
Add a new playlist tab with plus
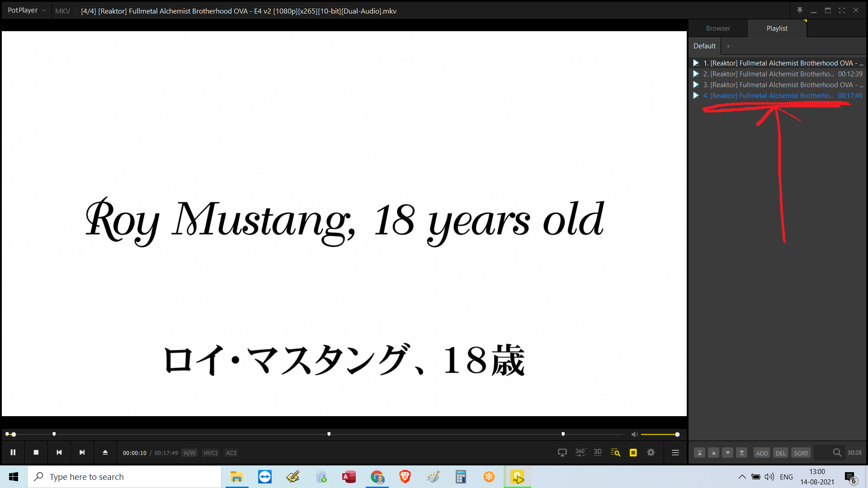pyautogui.click(x=728, y=46)
